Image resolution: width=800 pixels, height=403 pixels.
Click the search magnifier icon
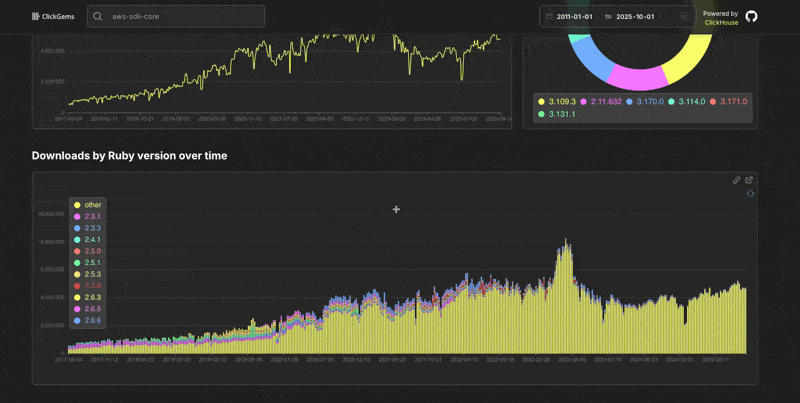click(x=99, y=17)
